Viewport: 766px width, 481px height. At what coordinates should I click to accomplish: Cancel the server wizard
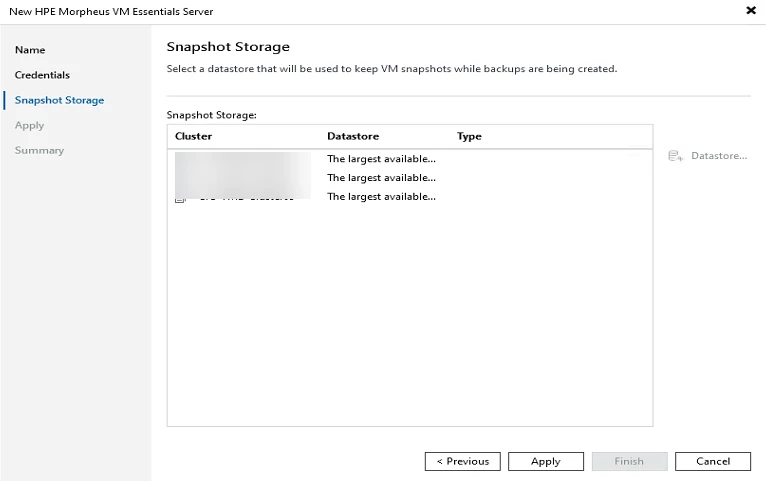[712, 461]
